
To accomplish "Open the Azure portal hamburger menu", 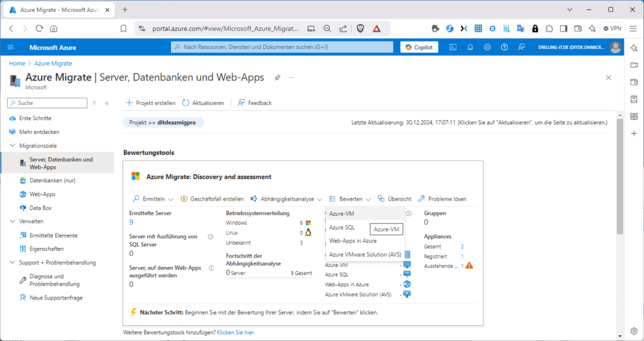I will (11, 47).
